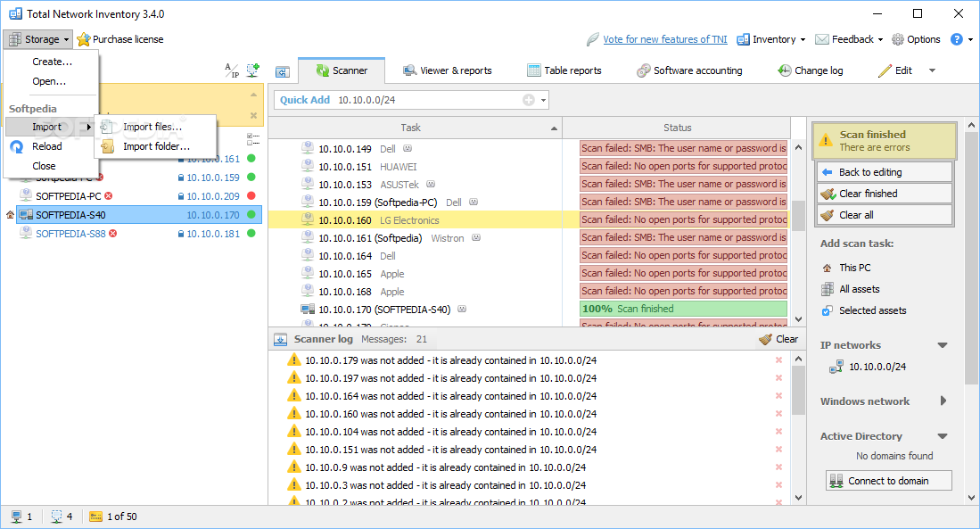The height and width of the screenshot is (529, 980).
Task: Click Back to editing button
Action: (x=885, y=172)
